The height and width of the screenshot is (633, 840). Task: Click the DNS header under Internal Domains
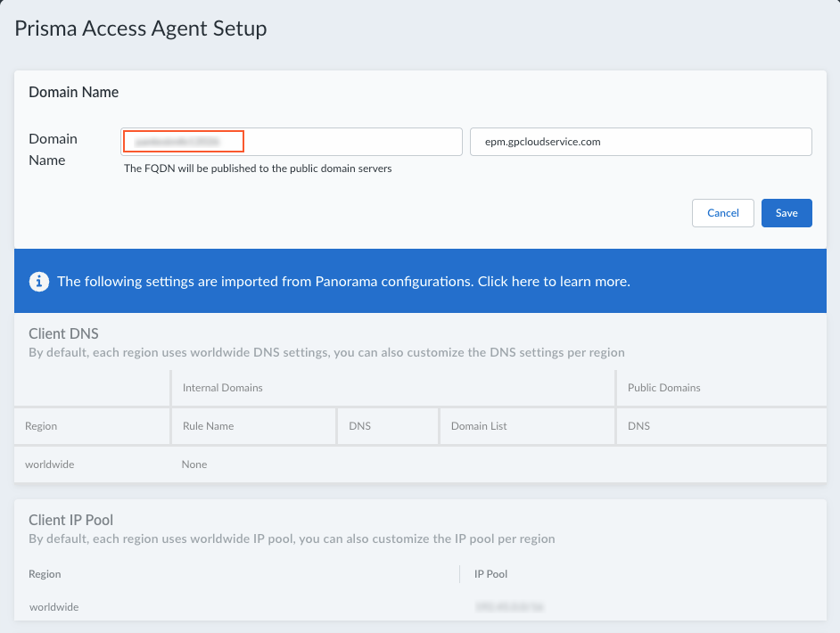tap(360, 426)
